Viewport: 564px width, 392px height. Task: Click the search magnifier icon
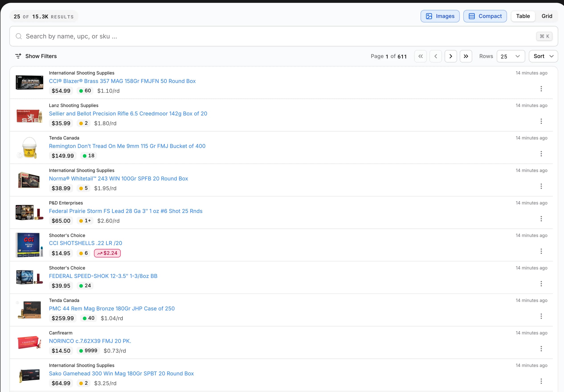19,36
